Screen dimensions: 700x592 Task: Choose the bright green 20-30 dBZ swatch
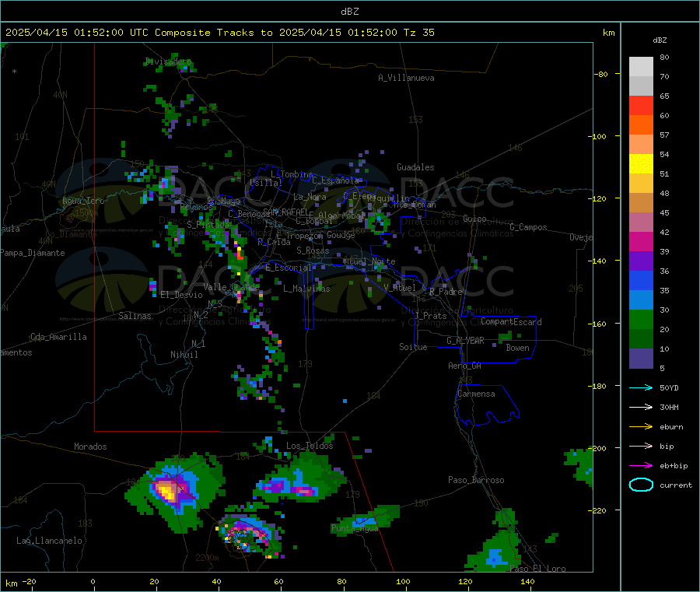coord(641,320)
